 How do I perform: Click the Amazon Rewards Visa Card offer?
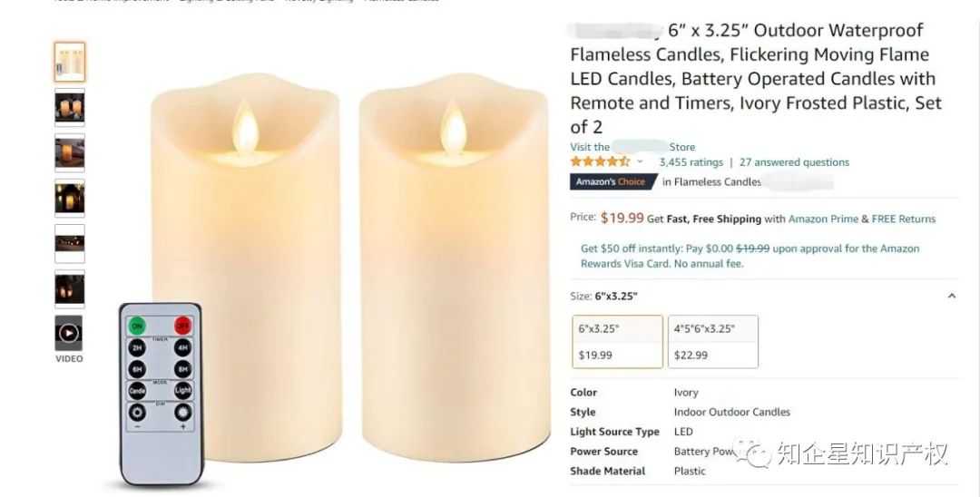pos(750,256)
